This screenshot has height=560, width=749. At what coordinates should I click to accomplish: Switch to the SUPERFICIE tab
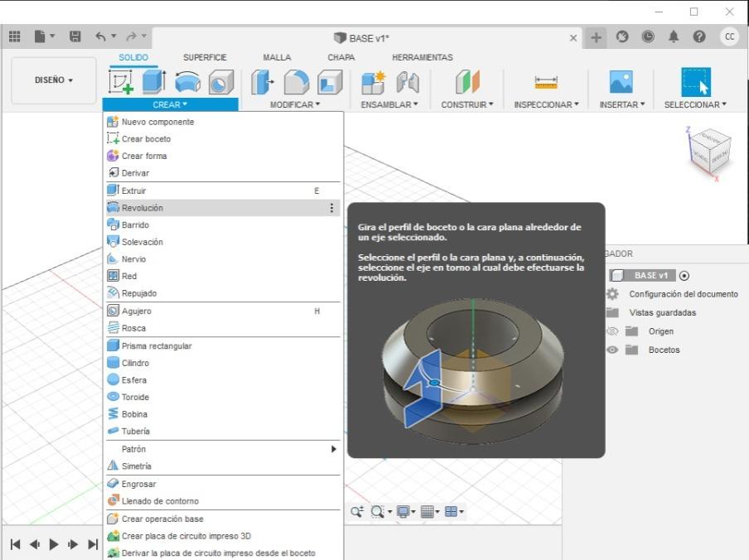tap(205, 57)
